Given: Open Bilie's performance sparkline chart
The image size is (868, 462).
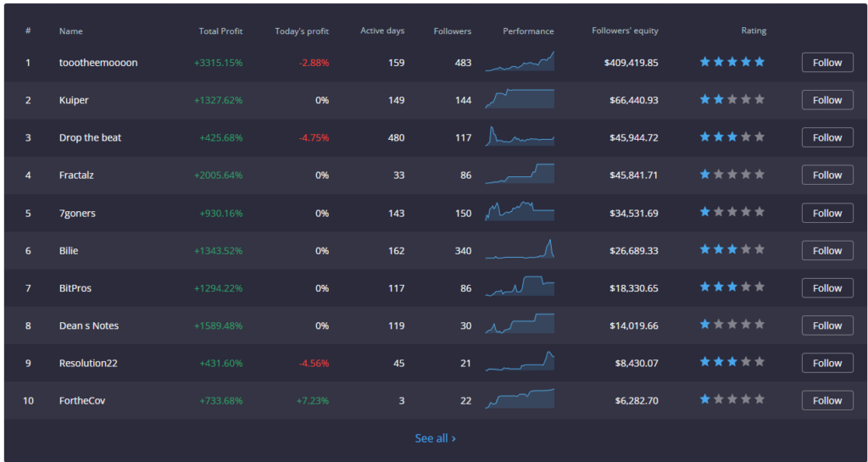Looking at the screenshot, I should (x=520, y=250).
